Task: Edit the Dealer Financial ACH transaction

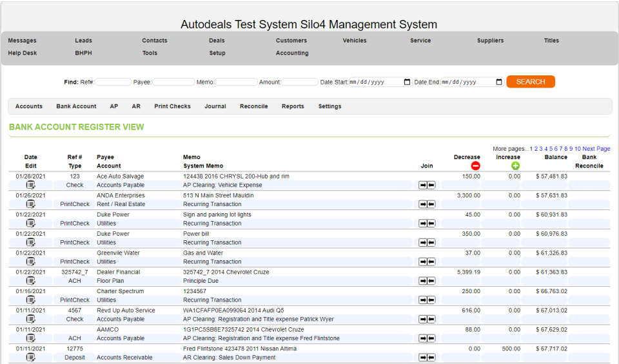Action: pyautogui.click(x=30, y=281)
